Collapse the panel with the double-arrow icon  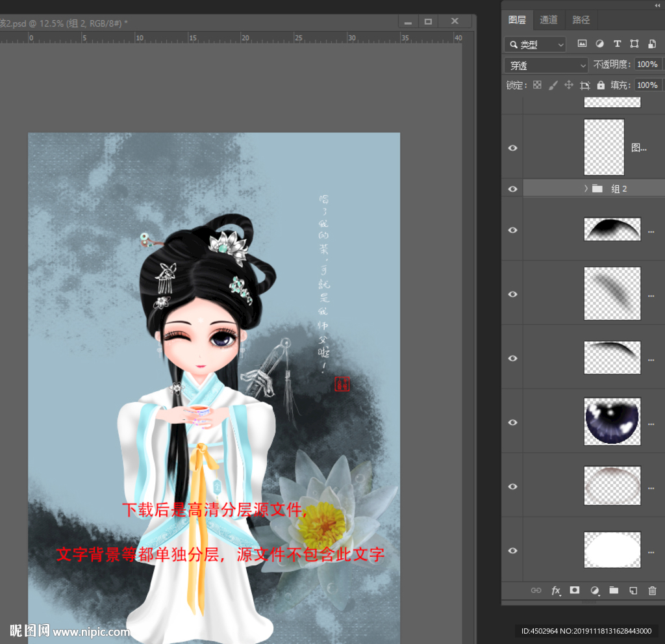coord(657,5)
